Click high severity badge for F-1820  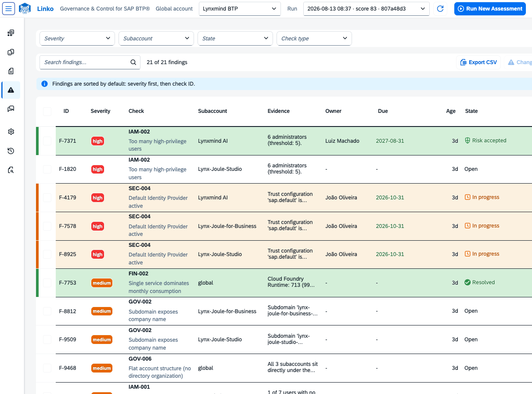97,169
